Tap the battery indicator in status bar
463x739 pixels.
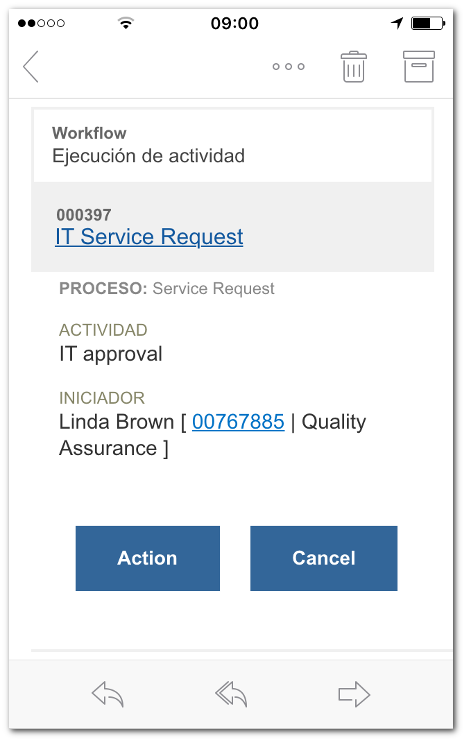[x=428, y=23]
